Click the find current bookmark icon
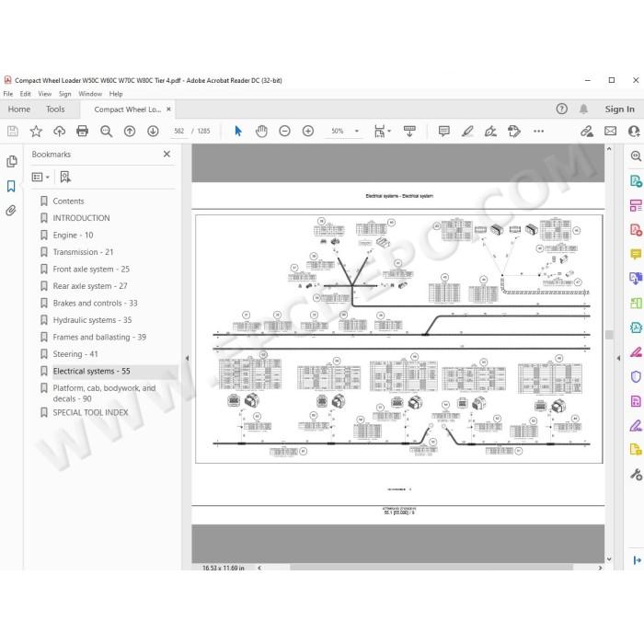 (x=65, y=177)
